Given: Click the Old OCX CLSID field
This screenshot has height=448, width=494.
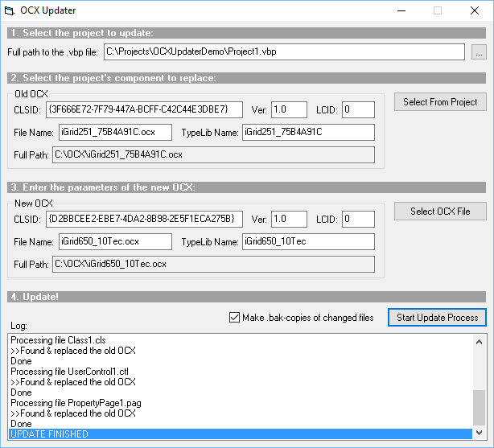Looking at the screenshot, I should pyautogui.click(x=144, y=109).
